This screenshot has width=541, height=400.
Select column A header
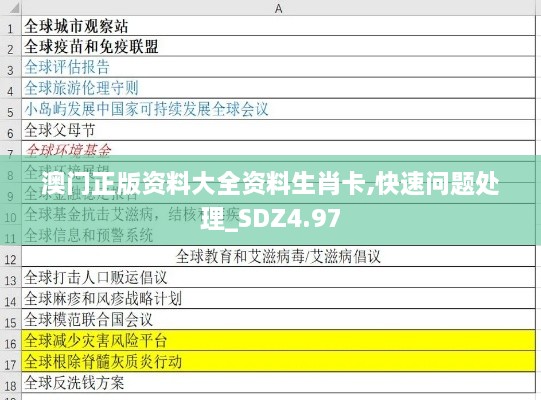coord(278,8)
